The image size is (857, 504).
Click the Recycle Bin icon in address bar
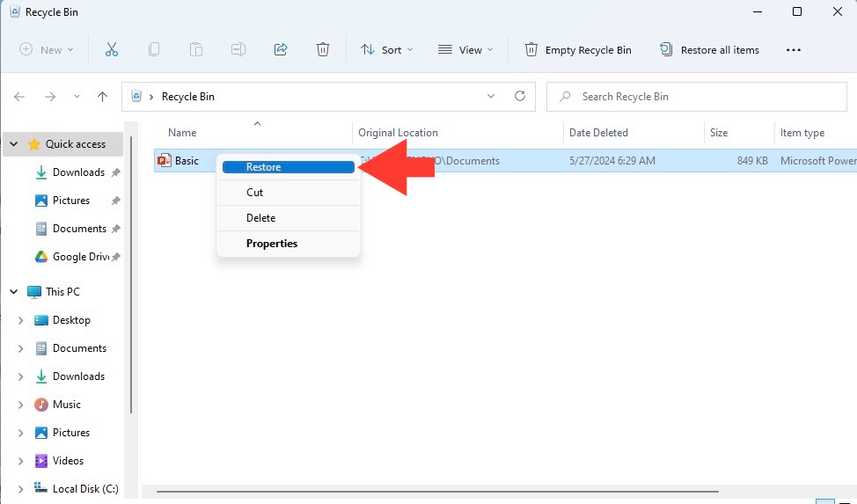click(x=136, y=96)
